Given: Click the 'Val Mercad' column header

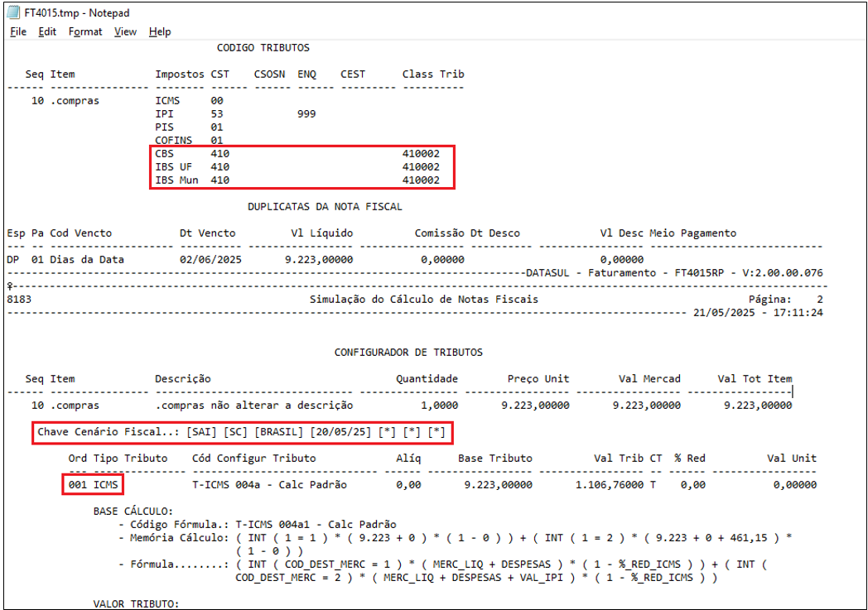Looking at the screenshot, I should pos(649,379).
